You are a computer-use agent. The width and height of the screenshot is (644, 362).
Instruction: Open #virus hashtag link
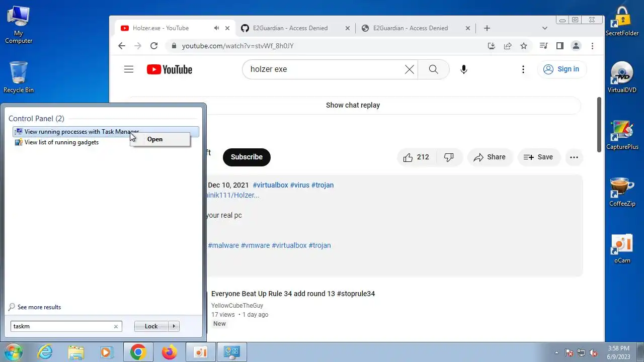coord(299,185)
